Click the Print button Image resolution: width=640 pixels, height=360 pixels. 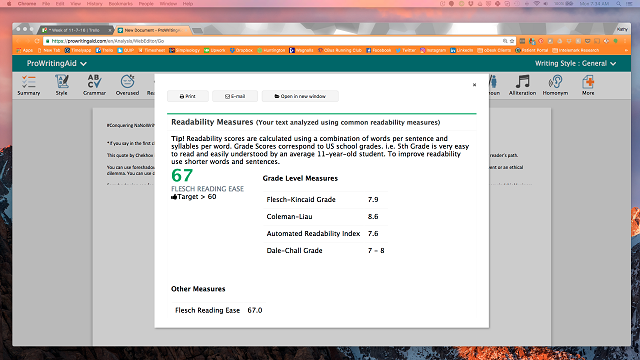click(188, 96)
